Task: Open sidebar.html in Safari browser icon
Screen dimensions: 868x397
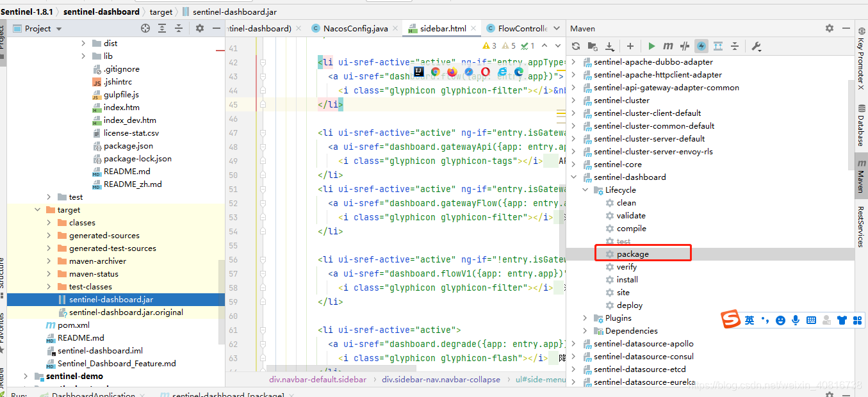Action: [469, 72]
